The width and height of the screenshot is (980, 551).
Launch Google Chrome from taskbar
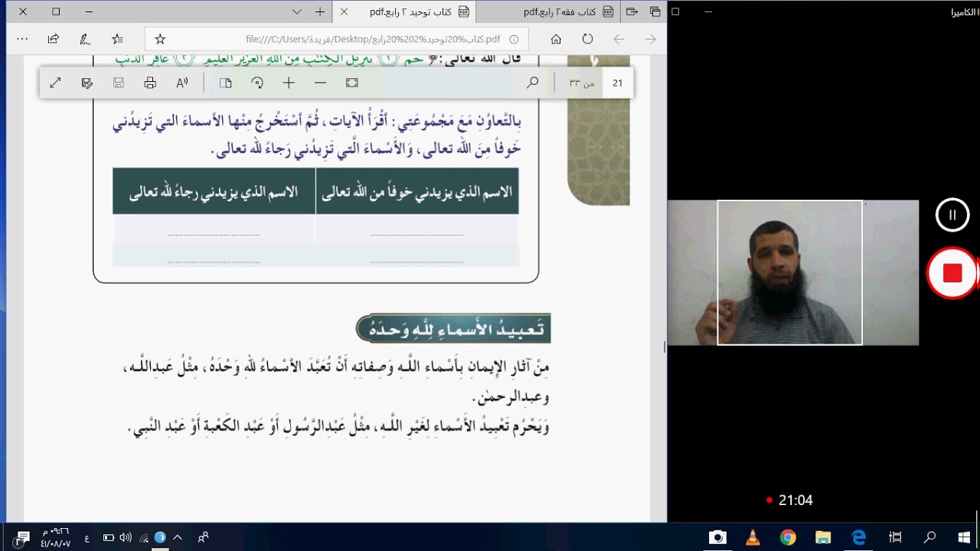click(x=788, y=537)
